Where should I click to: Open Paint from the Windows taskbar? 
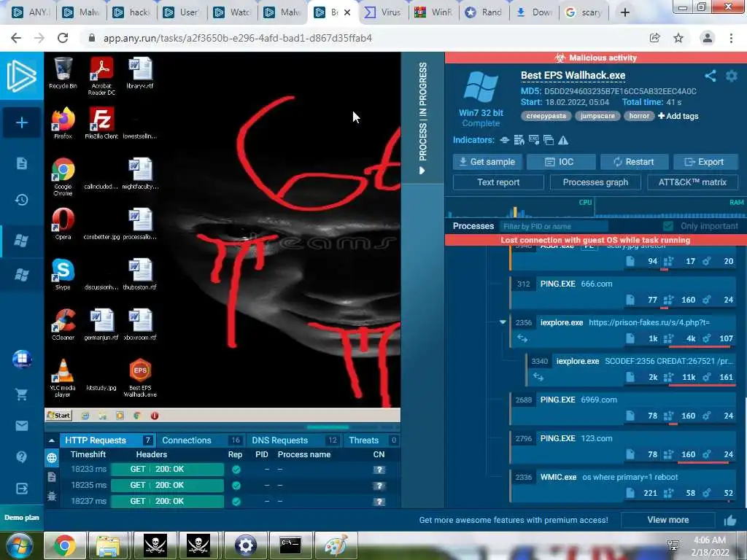[336, 545]
